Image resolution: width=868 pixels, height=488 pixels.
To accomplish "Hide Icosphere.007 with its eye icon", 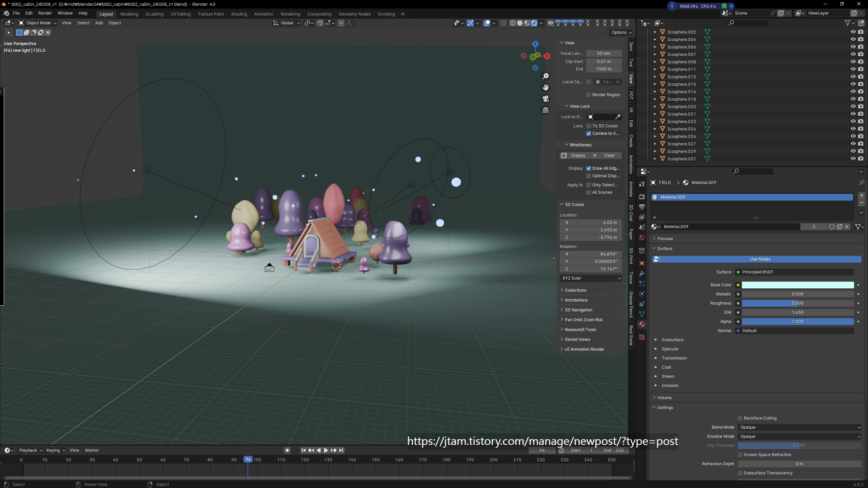I will pos(853,54).
